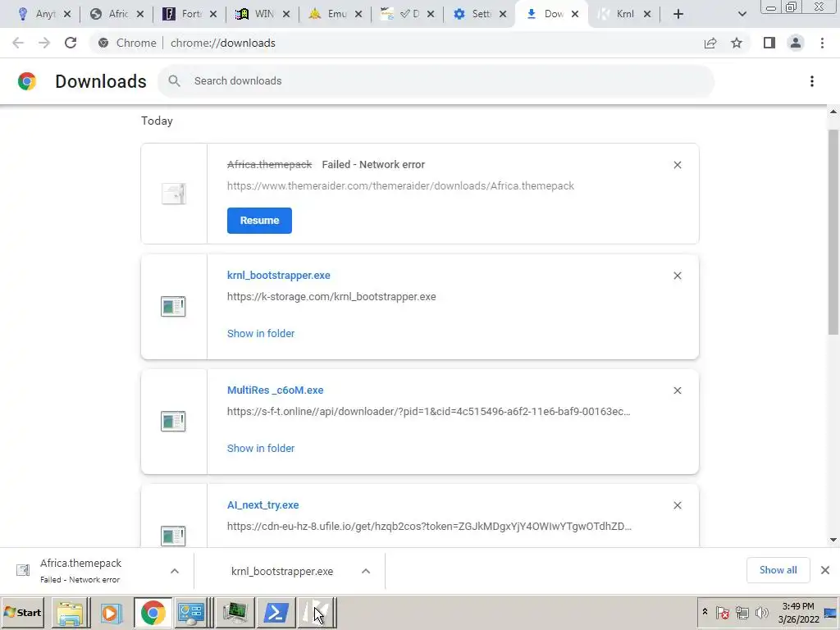Click the Krnl app taskbar icon
Screen dimensions: 840x630
pos(317,613)
